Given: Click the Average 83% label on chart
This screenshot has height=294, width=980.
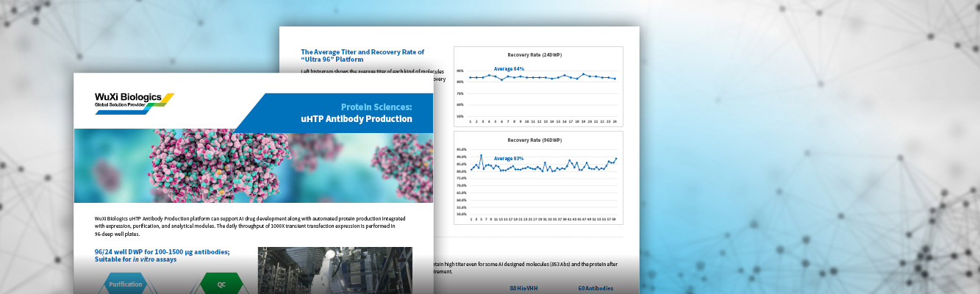Looking at the screenshot, I should point(509,159).
